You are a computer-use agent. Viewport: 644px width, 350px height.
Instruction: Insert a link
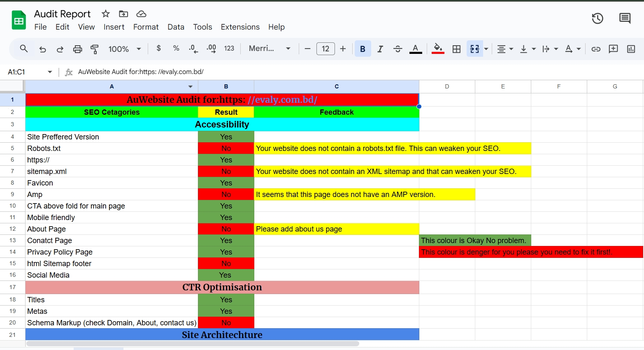[x=596, y=49]
